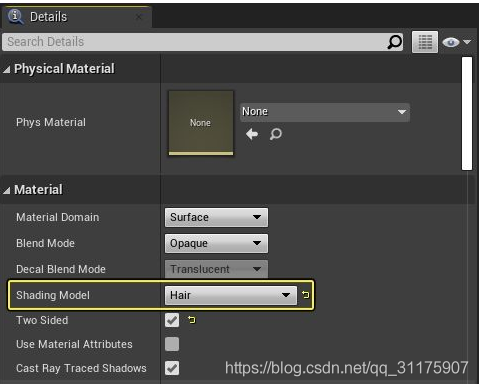This screenshot has width=479, height=387.
Task: Open the Decal Blend Mode Translucent dropdown
Action: (216, 269)
